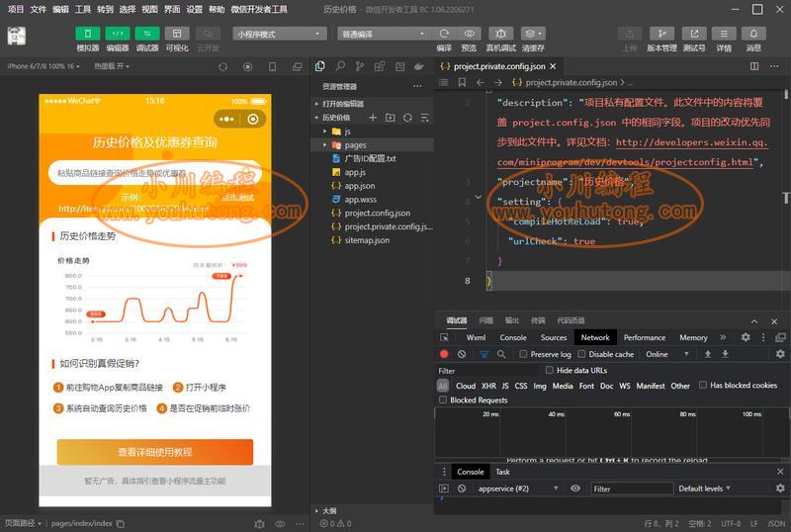Click the preview eye icon
The image size is (791, 532).
click(469, 34)
